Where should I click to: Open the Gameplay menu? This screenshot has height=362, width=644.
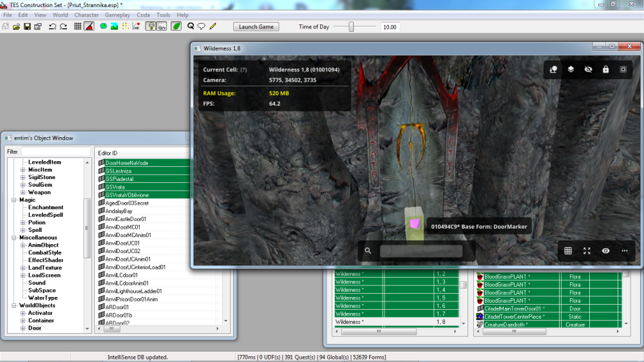pos(117,15)
